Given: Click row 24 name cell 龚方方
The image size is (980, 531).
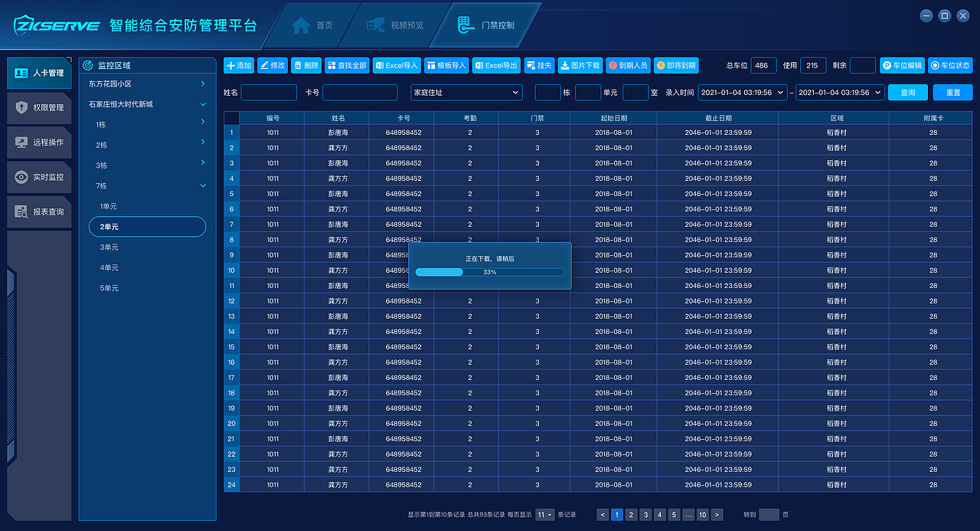Looking at the screenshot, I should tap(338, 485).
